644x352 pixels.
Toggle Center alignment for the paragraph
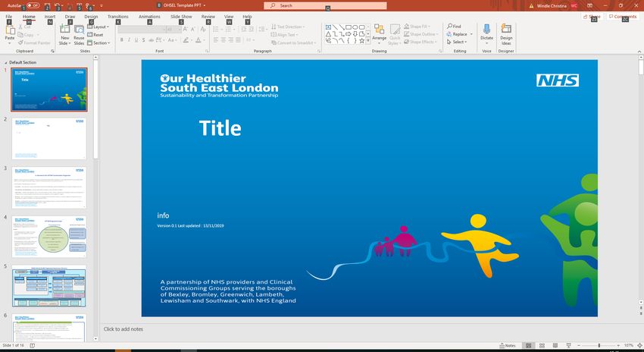(x=224, y=40)
